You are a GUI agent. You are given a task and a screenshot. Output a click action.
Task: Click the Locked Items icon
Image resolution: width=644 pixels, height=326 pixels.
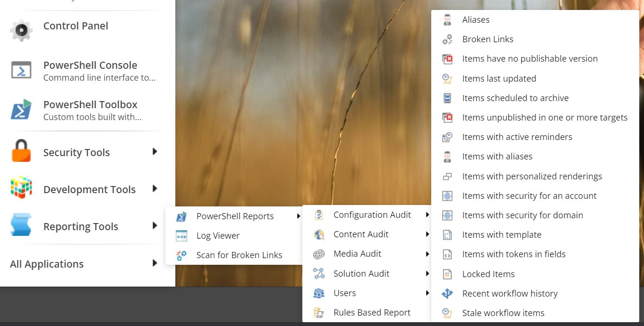[x=447, y=274]
